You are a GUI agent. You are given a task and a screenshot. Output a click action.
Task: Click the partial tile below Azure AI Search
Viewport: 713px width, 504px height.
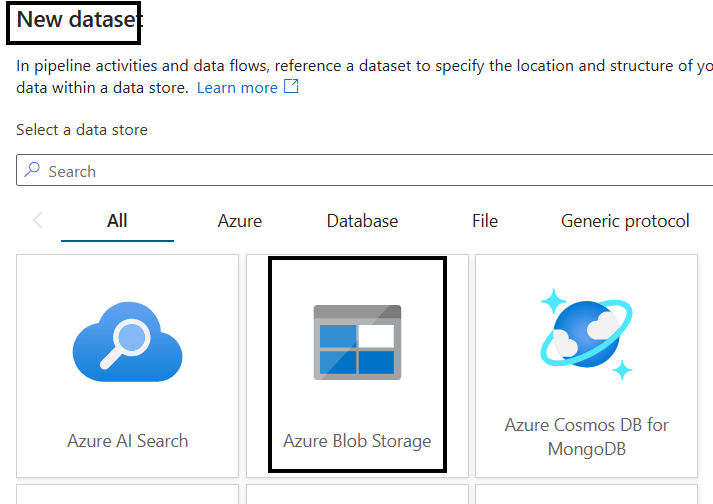(127, 494)
